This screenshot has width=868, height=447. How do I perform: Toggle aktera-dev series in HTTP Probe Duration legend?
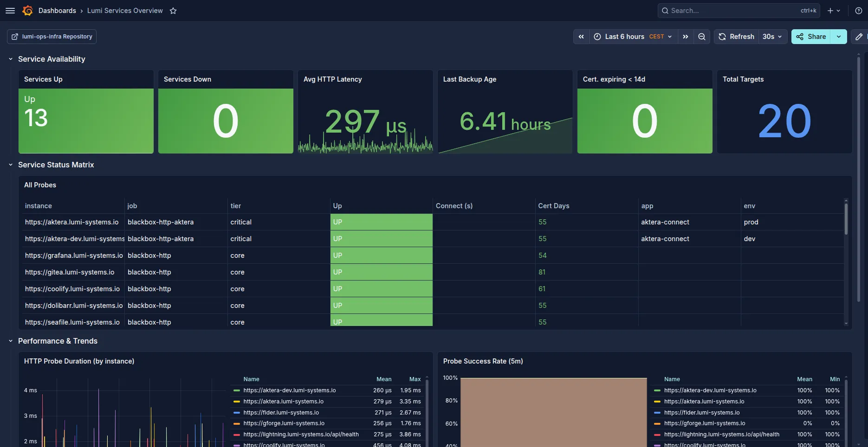pyautogui.click(x=290, y=390)
